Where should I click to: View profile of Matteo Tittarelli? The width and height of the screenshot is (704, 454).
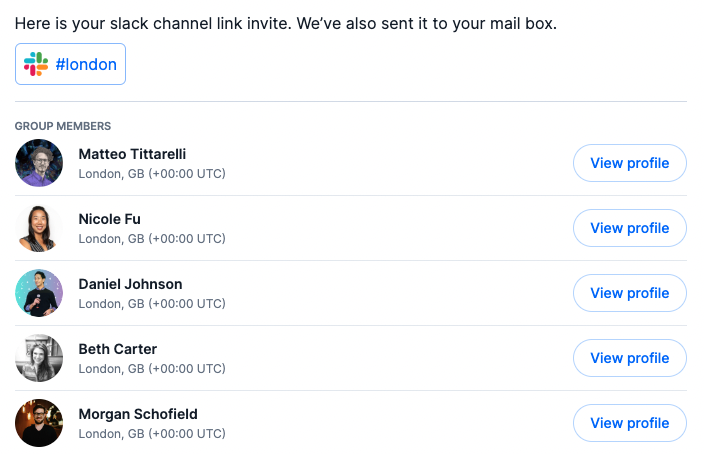[629, 163]
